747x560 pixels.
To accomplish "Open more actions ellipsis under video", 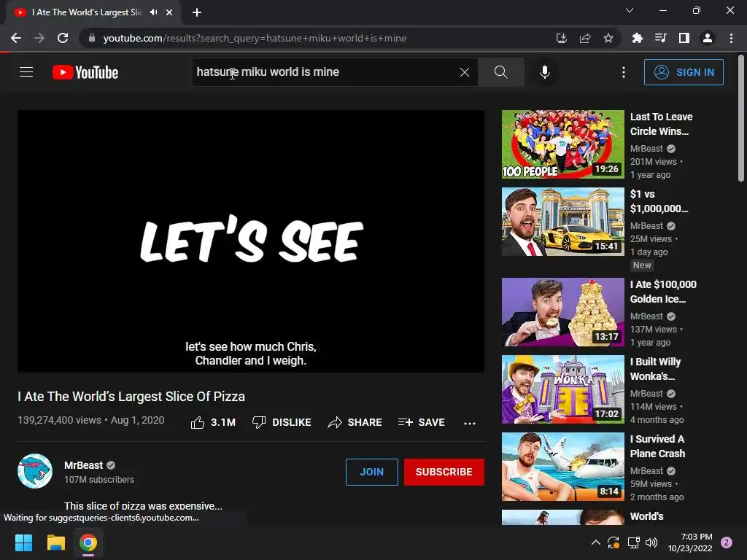I will click(x=470, y=423).
